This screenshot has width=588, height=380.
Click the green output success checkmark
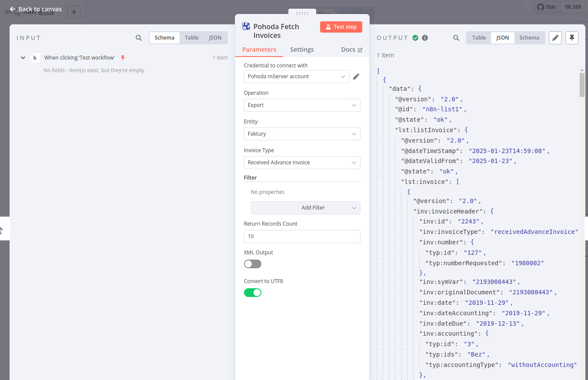point(415,38)
